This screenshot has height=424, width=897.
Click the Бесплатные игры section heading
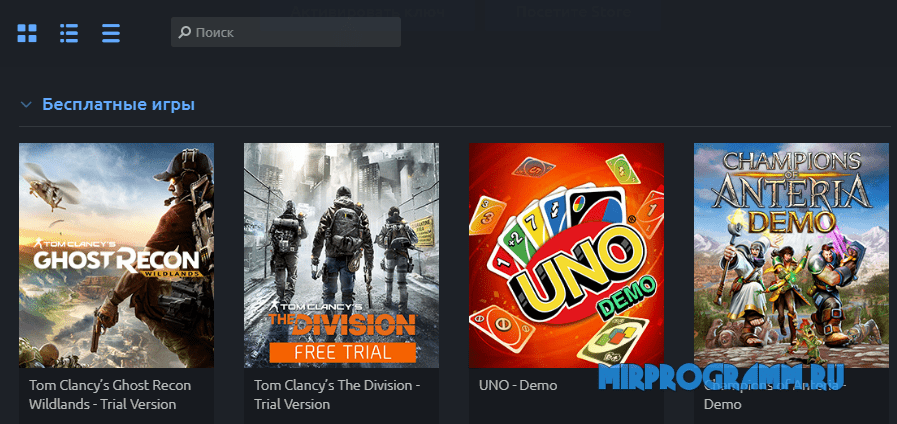(118, 105)
